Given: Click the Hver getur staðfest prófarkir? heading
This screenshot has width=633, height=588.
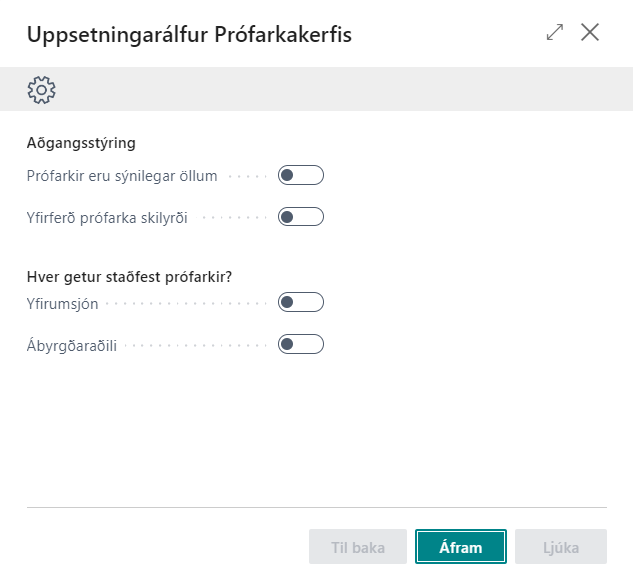Looking at the screenshot, I should [x=136, y=277].
